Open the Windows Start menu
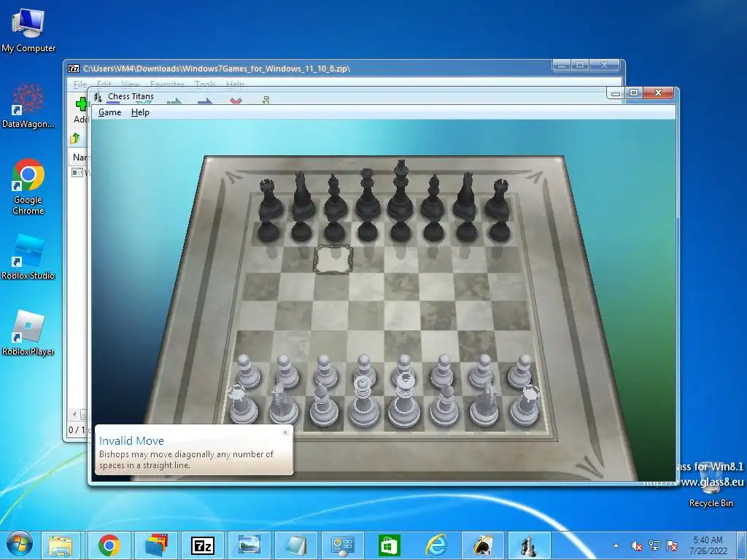Screen dimensions: 747x560 (19, 545)
